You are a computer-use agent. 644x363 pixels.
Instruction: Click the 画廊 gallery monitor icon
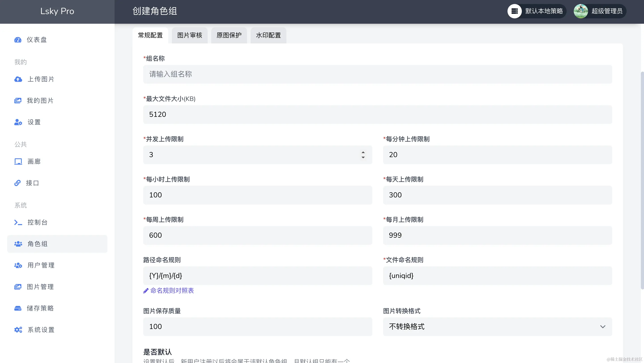18,162
